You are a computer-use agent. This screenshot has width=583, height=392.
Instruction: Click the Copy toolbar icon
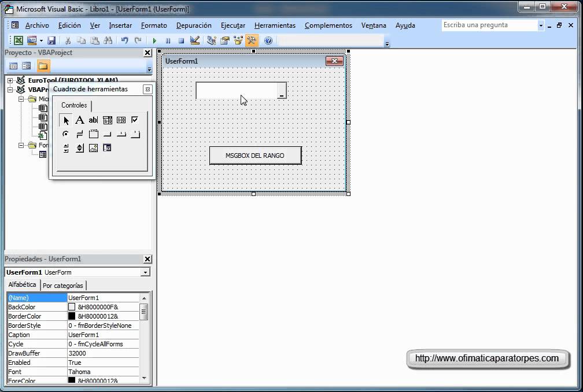click(x=81, y=40)
